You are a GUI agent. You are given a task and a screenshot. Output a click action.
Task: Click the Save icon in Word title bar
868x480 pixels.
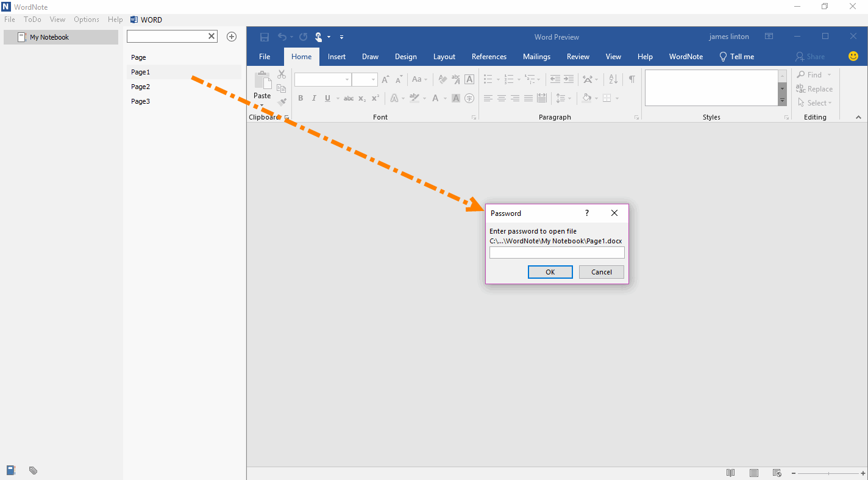(x=264, y=37)
